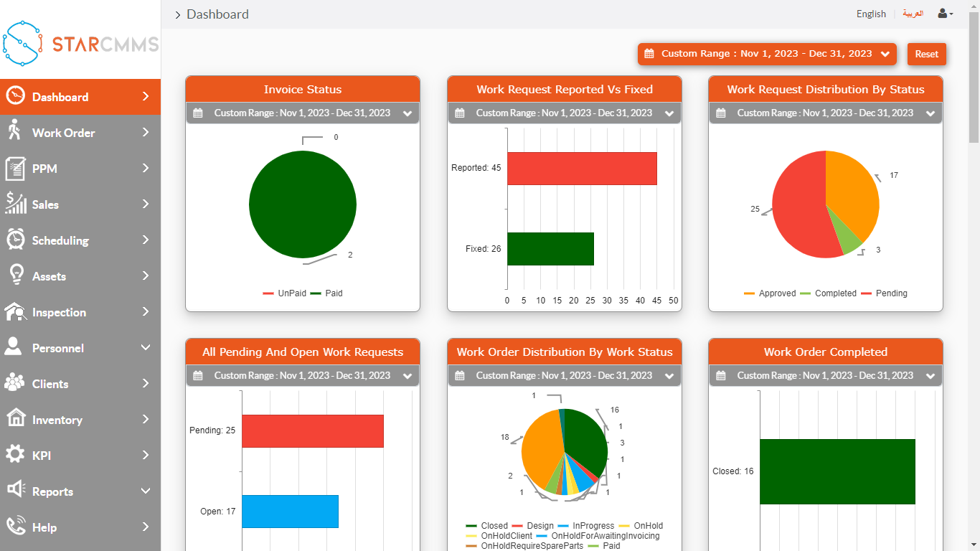Open Invoice Status date range dropdown
The image size is (980, 551).
point(303,113)
